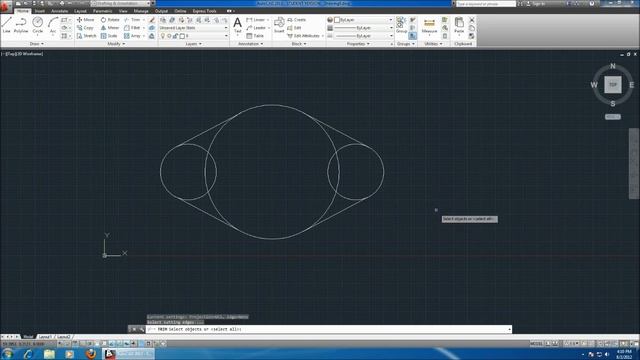Switch to the Annotate ribbon tab
Image resolution: width=640 pixels, height=360 pixels.
click(60, 11)
